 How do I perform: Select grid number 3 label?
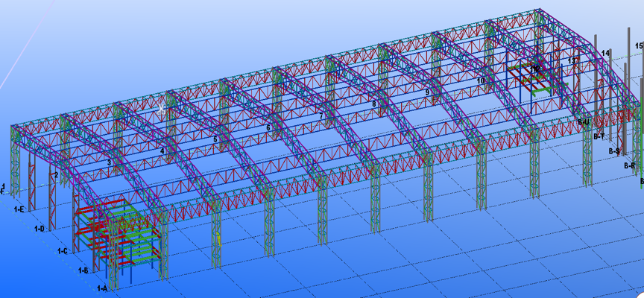(109, 162)
